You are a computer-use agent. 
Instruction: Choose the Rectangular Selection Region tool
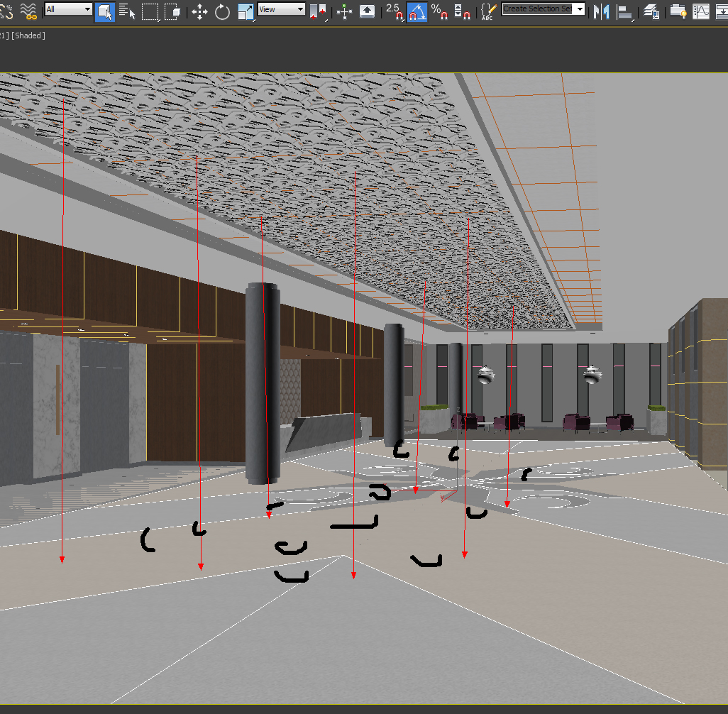(150, 11)
